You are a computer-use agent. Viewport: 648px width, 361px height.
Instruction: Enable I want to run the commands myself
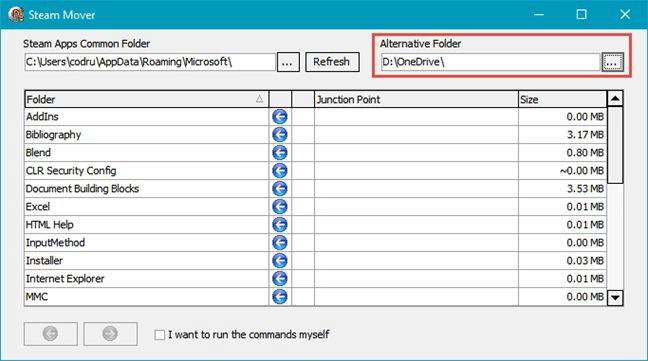click(x=160, y=335)
